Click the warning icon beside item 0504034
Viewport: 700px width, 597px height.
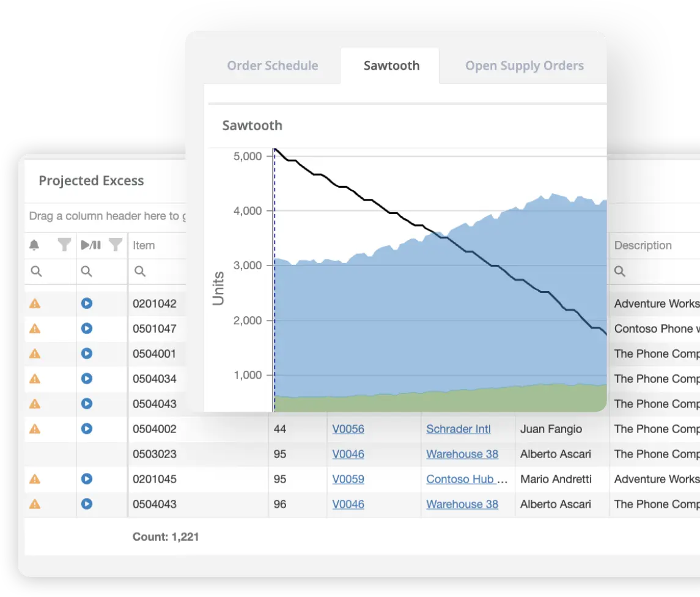pos(34,378)
